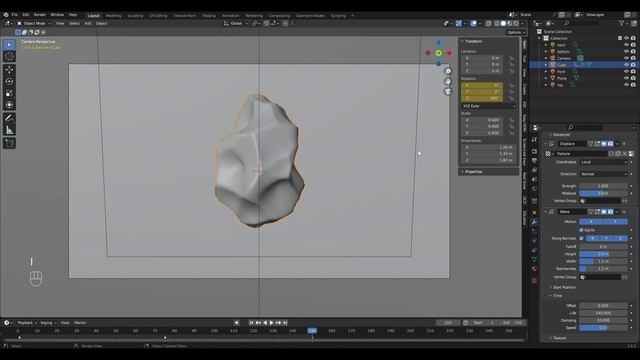Play the animation forward
The height and width of the screenshot is (360, 640).
point(272,323)
